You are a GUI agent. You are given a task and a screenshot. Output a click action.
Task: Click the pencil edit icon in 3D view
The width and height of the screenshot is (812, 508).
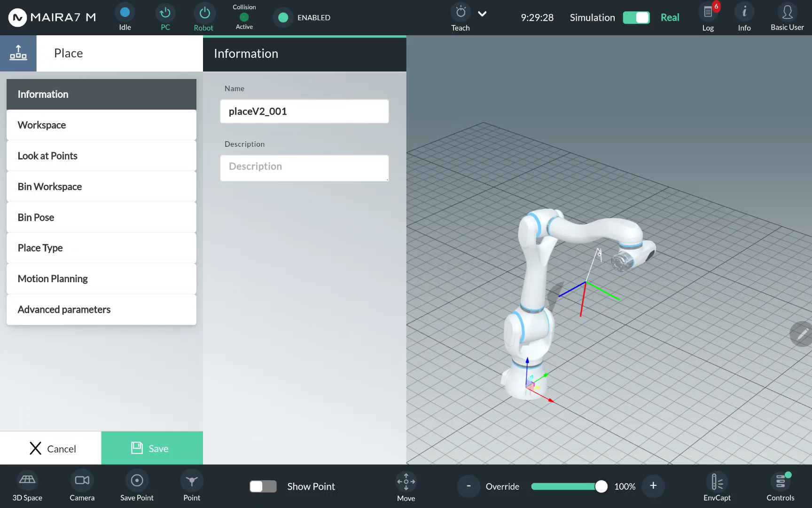(x=802, y=334)
